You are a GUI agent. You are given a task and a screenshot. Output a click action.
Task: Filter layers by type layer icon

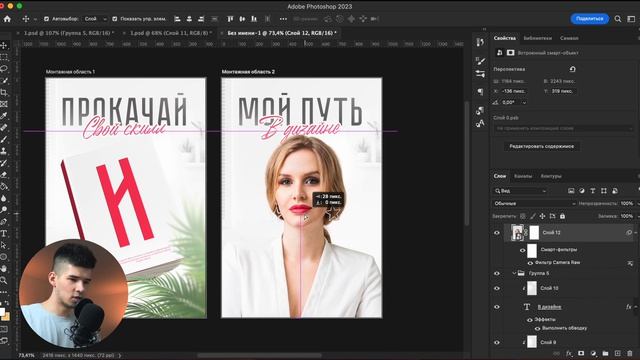click(593, 191)
